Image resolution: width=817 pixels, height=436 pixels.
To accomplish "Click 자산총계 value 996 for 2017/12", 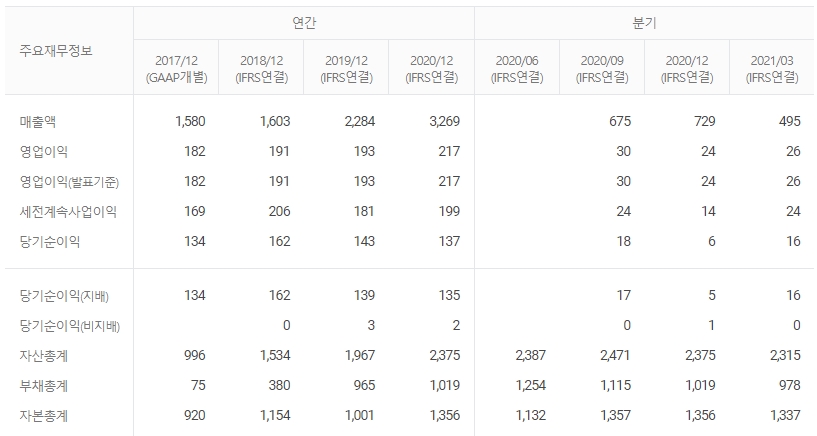I will (x=194, y=355).
